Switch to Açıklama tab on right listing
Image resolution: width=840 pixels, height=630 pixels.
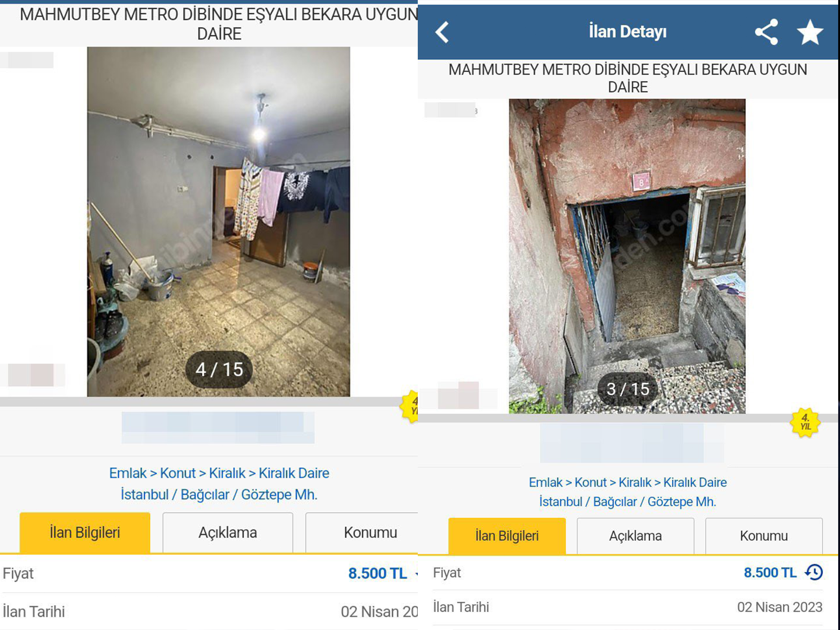[635, 536]
